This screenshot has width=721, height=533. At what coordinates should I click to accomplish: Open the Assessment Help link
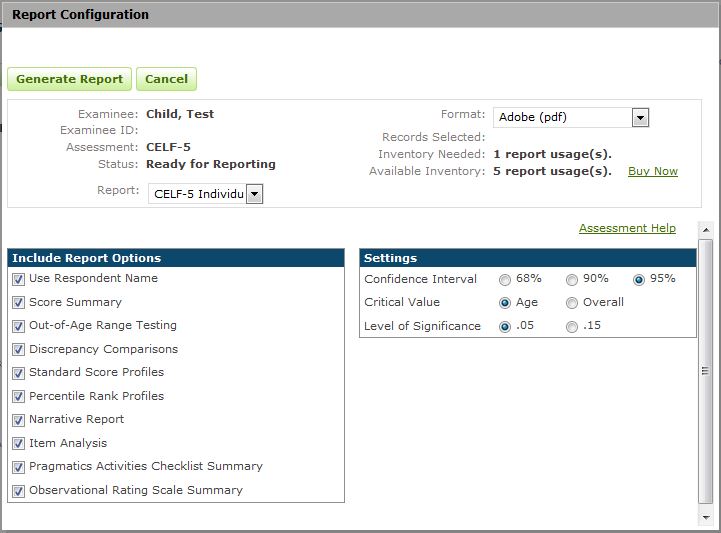coord(627,228)
